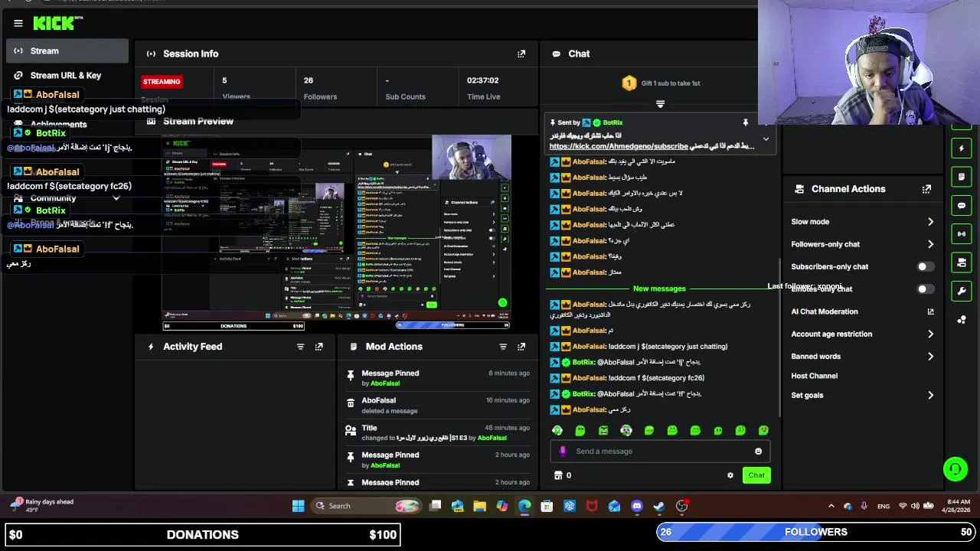
Task: Pop out the Session Info panel
Action: pos(521,54)
